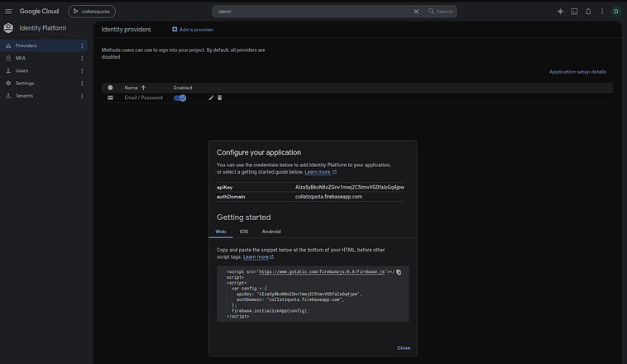Open the top bar three-dot settings menu

602,12
